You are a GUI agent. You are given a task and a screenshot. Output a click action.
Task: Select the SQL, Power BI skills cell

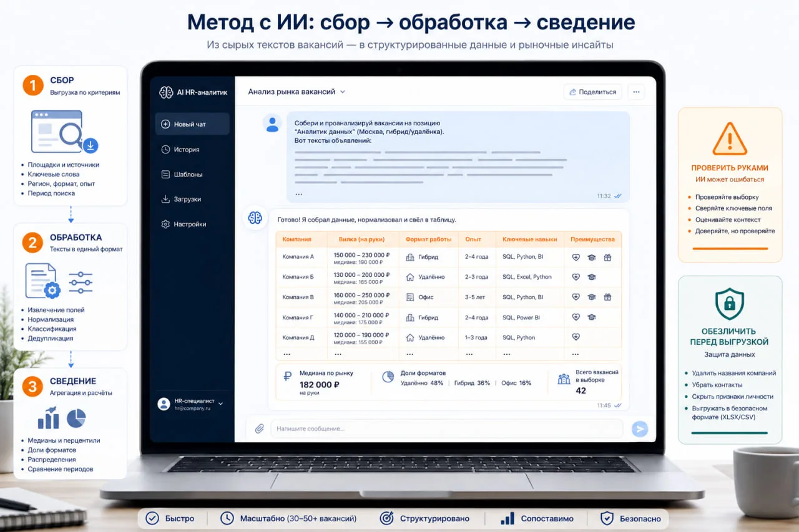(522, 317)
